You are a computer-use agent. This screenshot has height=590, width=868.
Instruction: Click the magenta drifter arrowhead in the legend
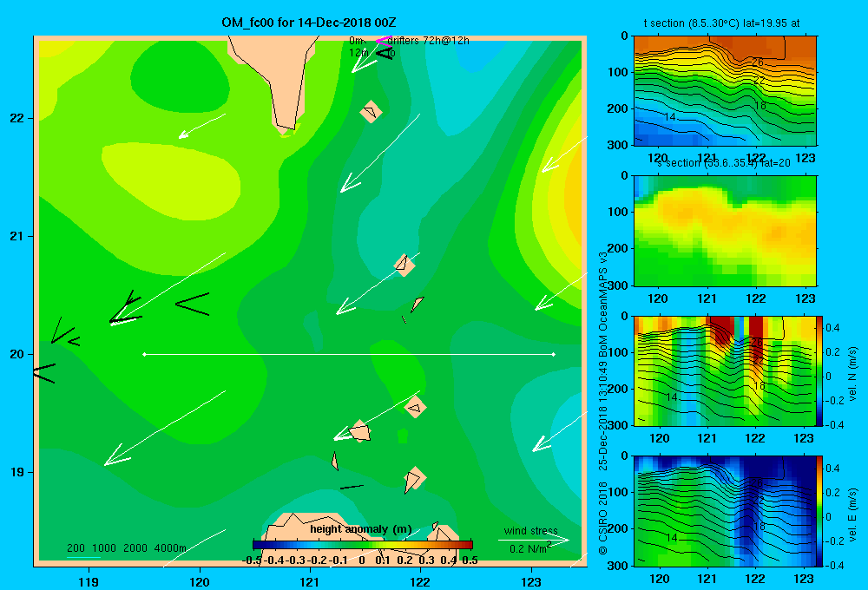[383, 41]
